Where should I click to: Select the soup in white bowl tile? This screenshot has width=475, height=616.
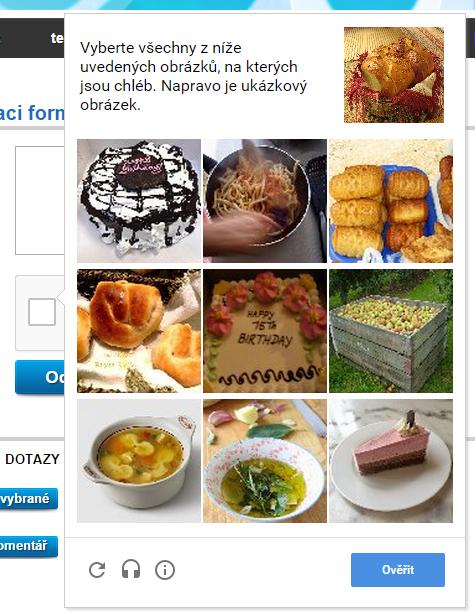pos(139,461)
